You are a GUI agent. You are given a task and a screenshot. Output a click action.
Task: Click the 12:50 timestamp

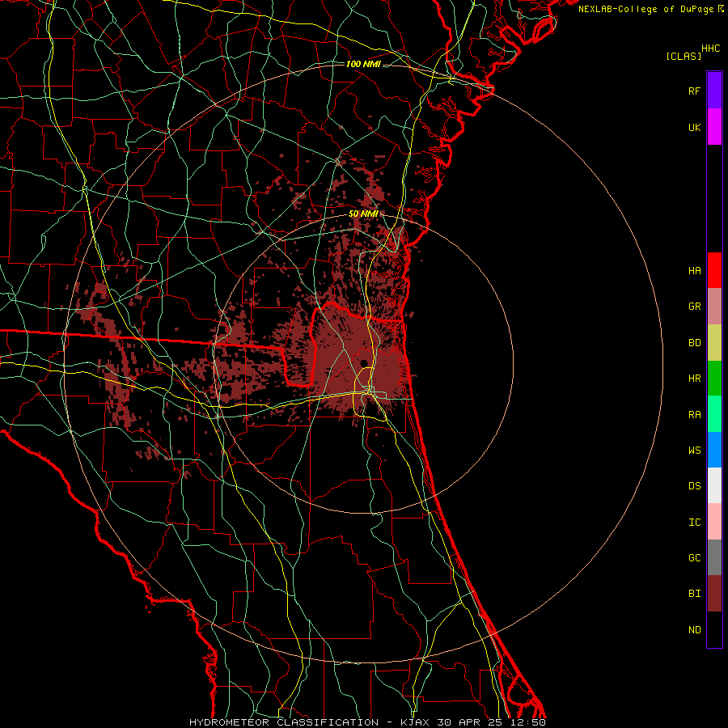(x=527, y=722)
